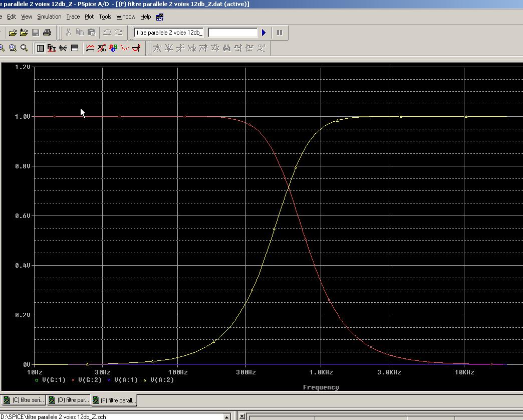Select the V(A:2) trace legend label
This screenshot has height=420, width=523.
point(162,379)
